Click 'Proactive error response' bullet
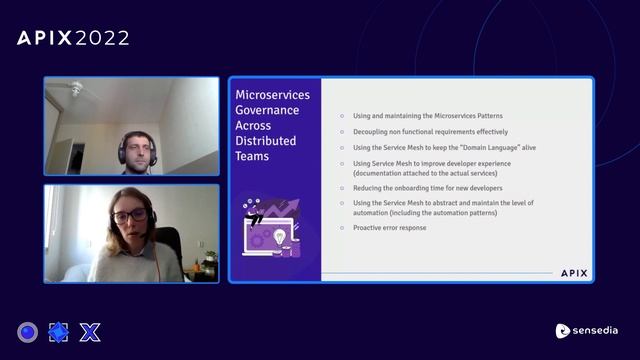Image resolution: width=640 pixels, height=360 pixels. click(389, 228)
